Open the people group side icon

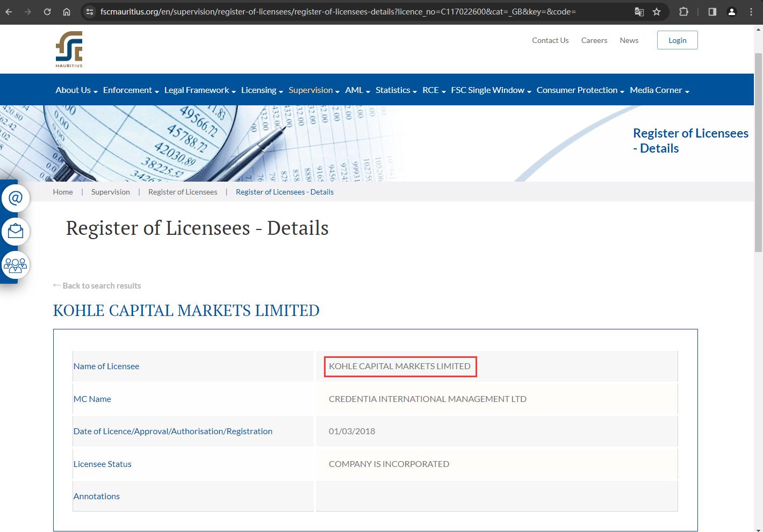point(16,265)
